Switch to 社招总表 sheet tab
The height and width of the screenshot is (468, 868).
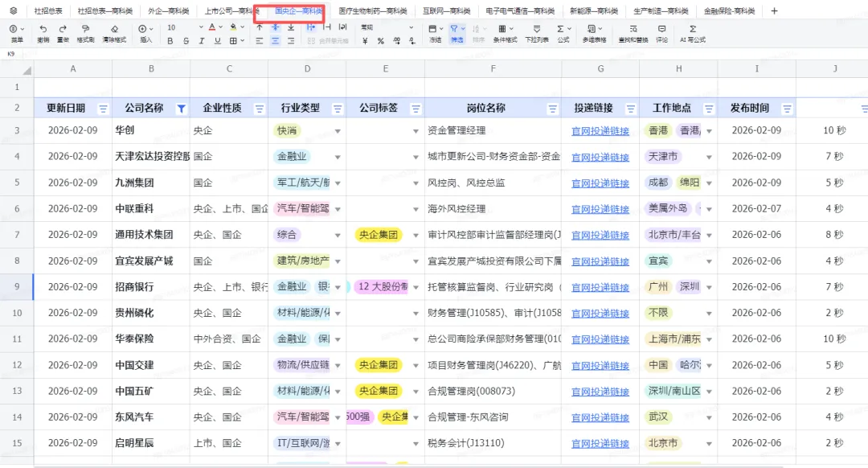48,11
